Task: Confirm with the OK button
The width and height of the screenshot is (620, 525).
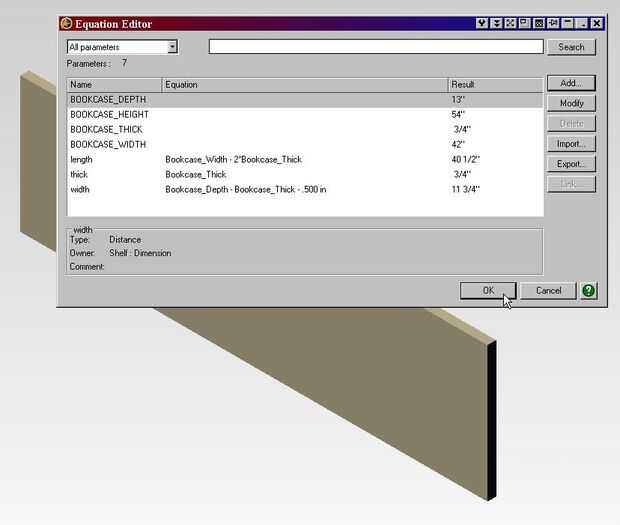Action: click(488, 291)
